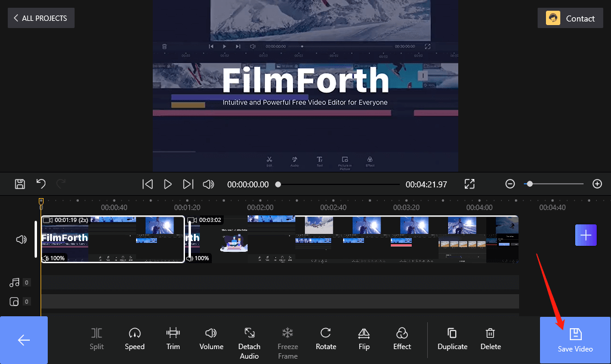Duplicate the selected clip
This screenshot has height=364, width=611.
point(452,339)
